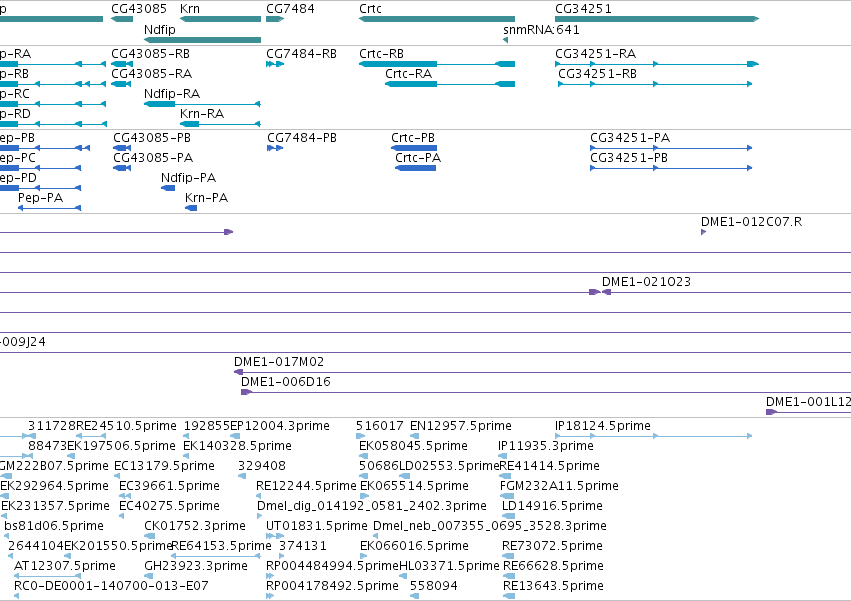Image resolution: width=851 pixels, height=601 pixels.
Task: Select the Dmel_dig_014192_0581_2402.3prime label
Action: pos(372,507)
